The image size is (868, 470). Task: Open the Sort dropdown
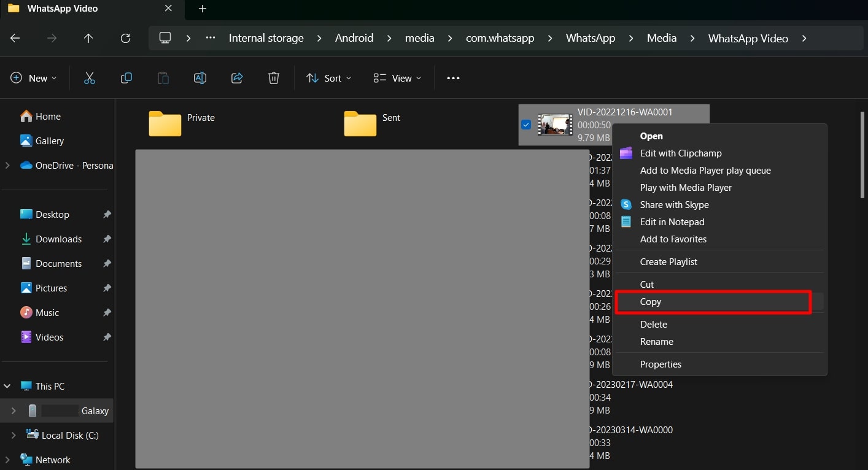point(329,78)
